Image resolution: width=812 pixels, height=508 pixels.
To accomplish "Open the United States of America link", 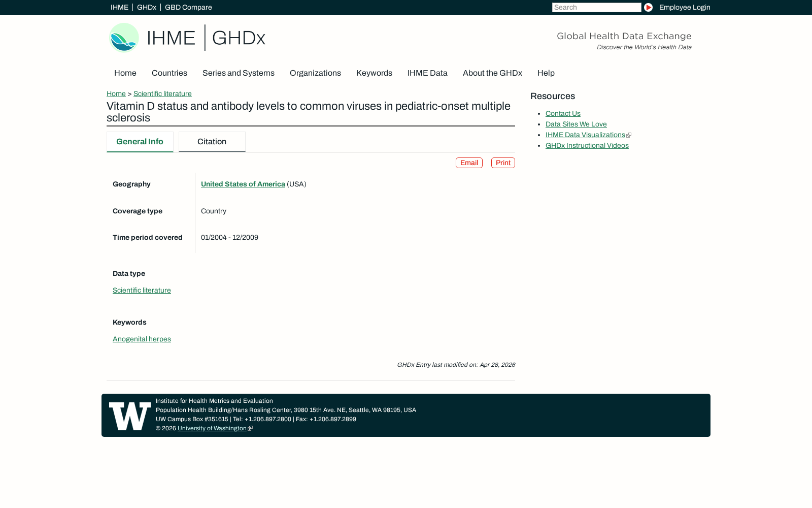I will click(243, 184).
